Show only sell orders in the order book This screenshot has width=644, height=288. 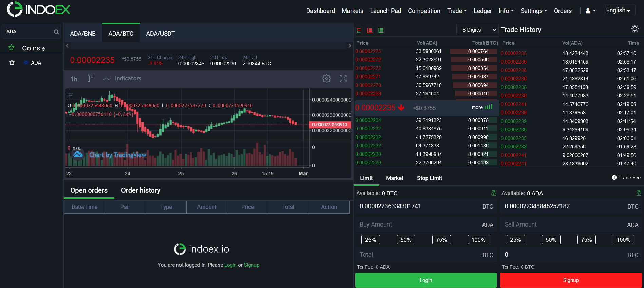click(370, 31)
